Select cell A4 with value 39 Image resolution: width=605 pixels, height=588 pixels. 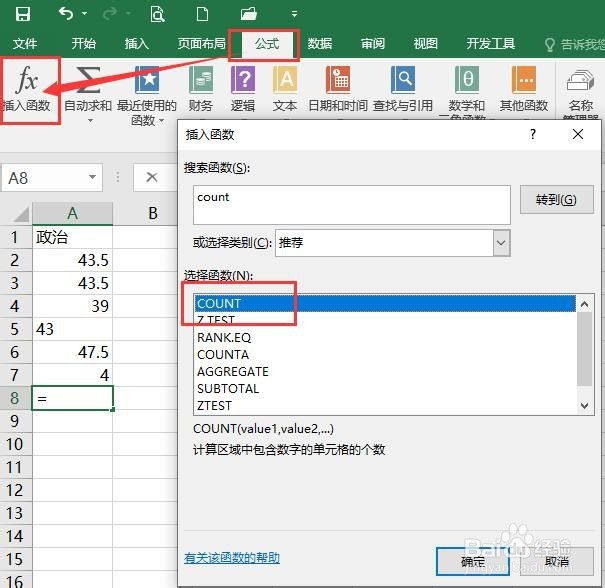coord(73,306)
